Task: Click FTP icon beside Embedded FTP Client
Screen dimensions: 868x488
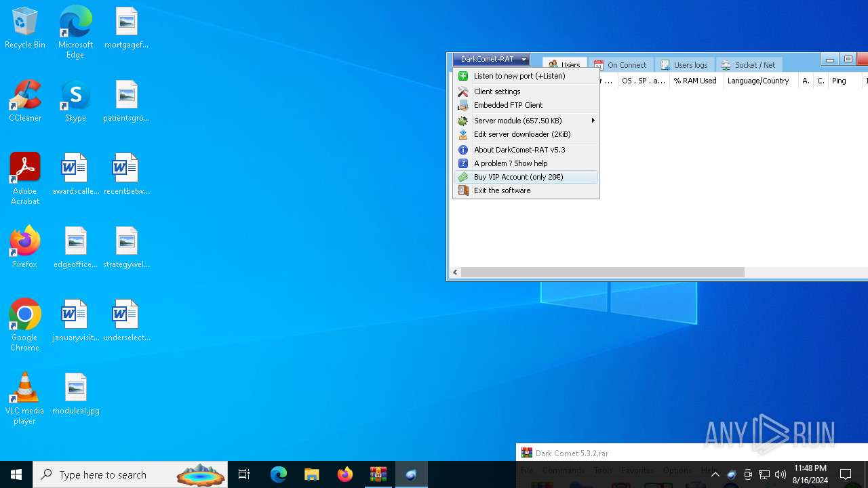Action: click(x=463, y=105)
